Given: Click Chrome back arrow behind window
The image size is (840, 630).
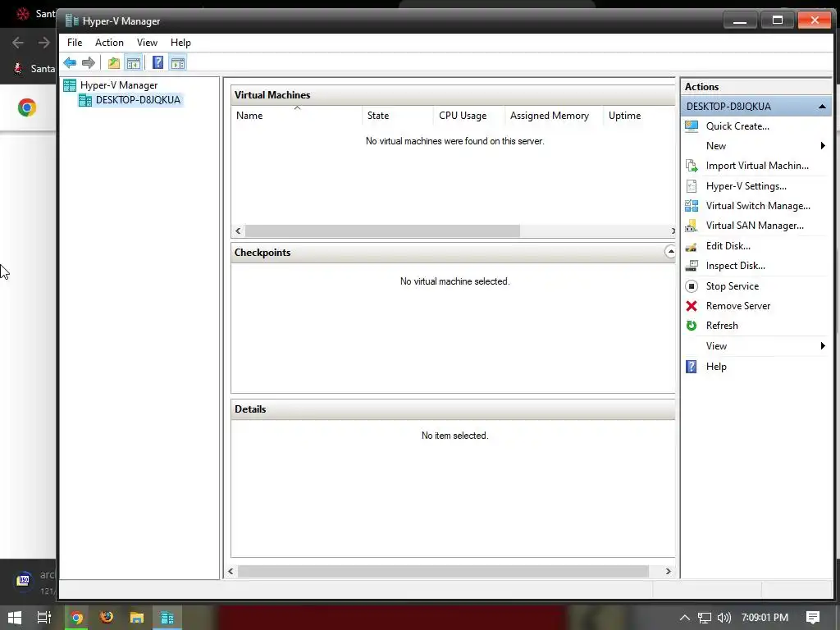Looking at the screenshot, I should coord(18,43).
